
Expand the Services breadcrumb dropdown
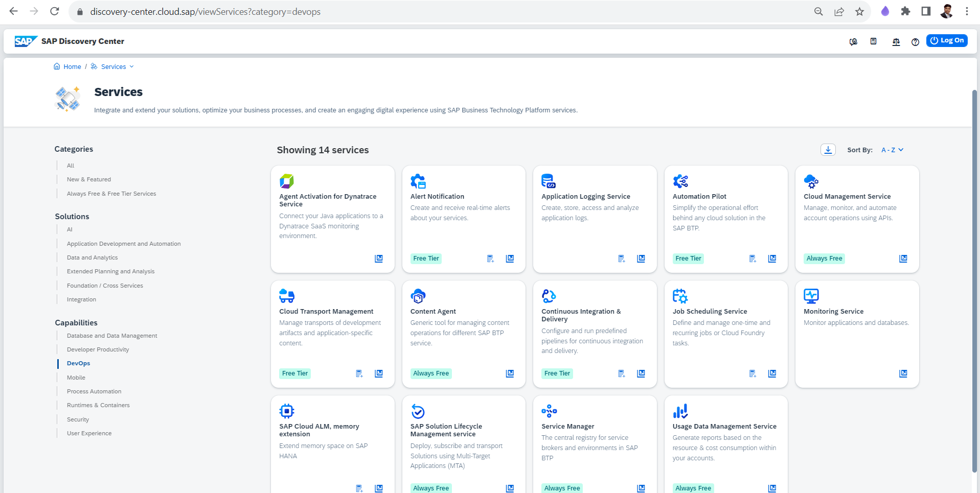tap(131, 67)
